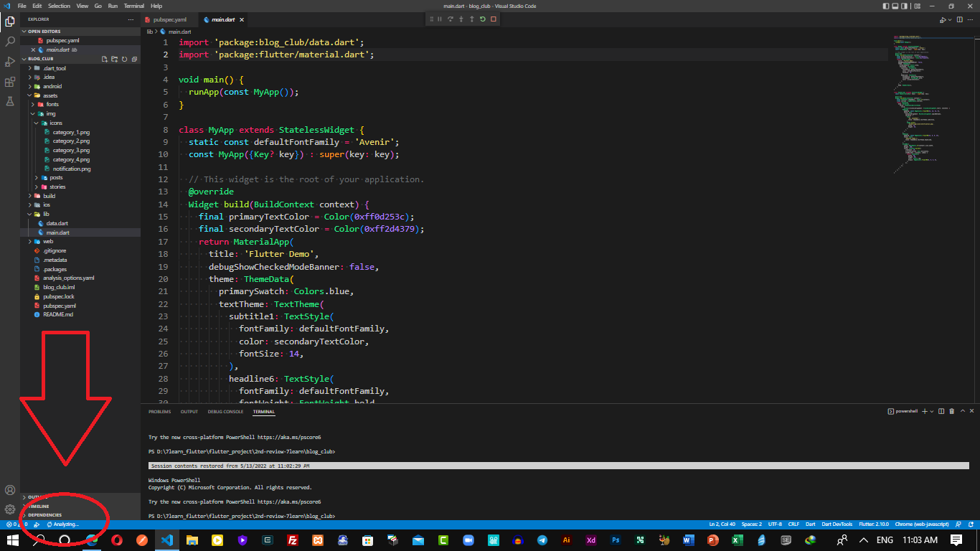Viewport: 980px width, 551px height.
Task: Open Run and Debug view
Action: (x=10, y=62)
